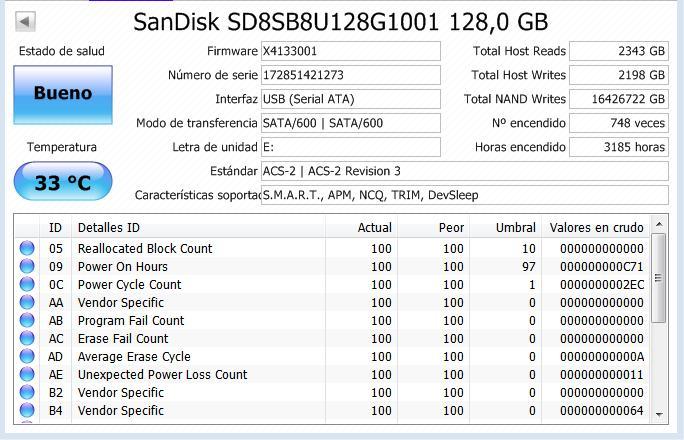Click the Umbral column header
Viewport: 684px width, 440px height.
tap(506, 227)
